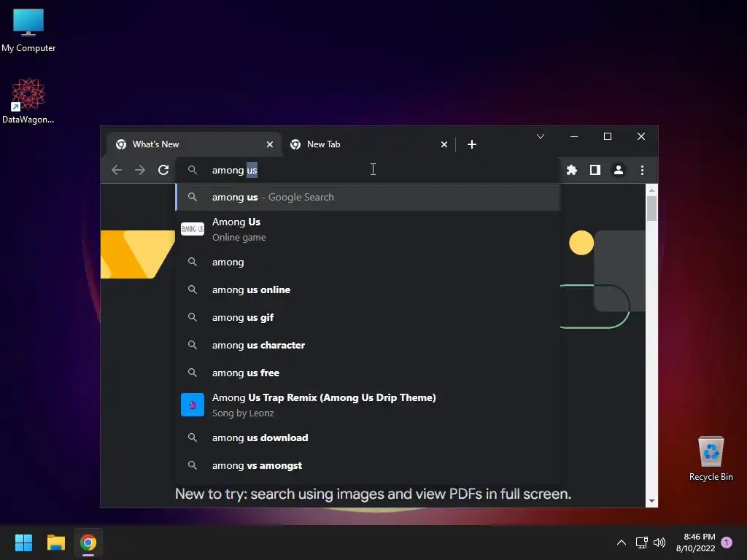Select the 'among us character' suggestion

pos(368,345)
